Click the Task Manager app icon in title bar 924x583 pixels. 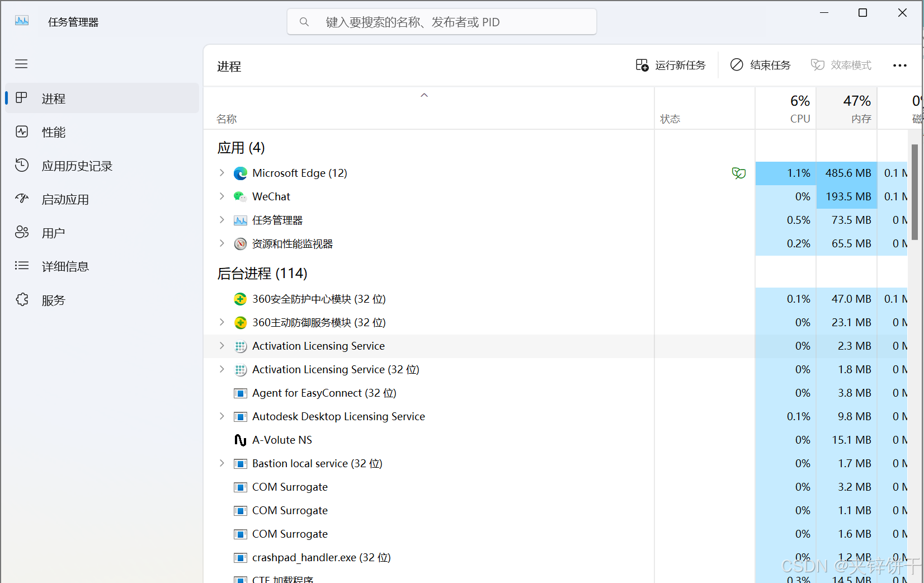(x=22, y=21)
